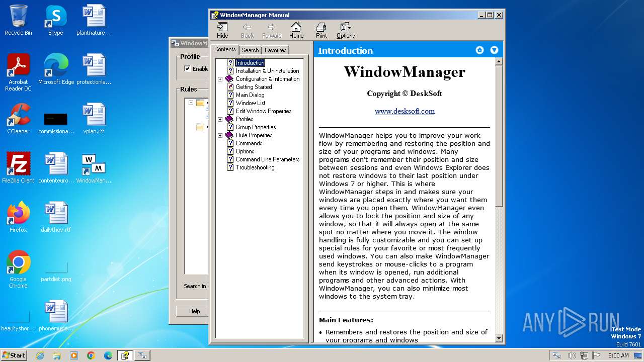Select the phonemusic document icon on the desktop

point(56,316)
